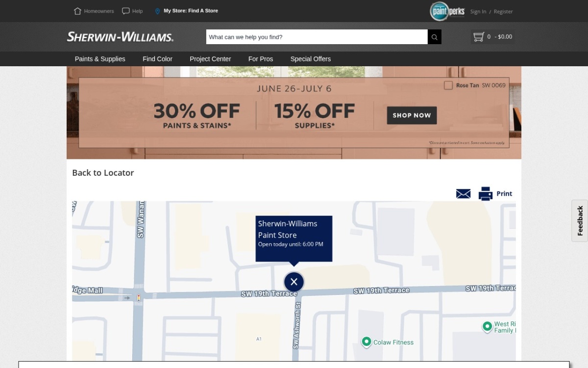Open Project Center menu

coord(210,59)
